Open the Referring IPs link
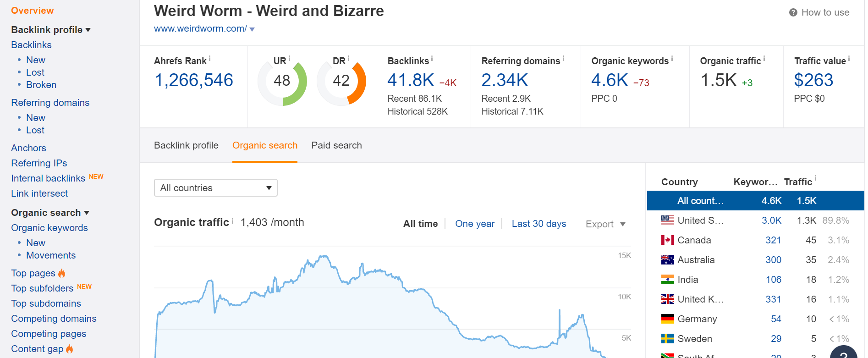868x358 pixels. pos(39,163)
